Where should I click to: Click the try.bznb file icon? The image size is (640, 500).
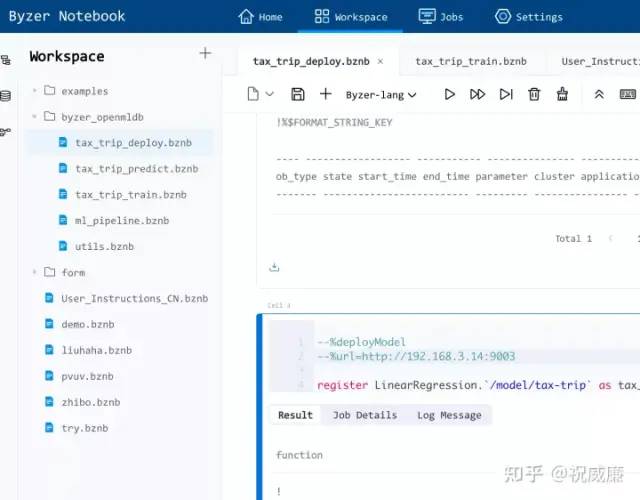click(x=49, y=427)
